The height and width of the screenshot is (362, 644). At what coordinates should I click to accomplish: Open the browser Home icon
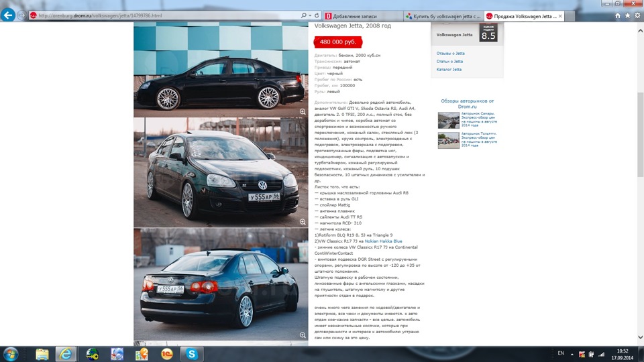(x=617, y=15)
